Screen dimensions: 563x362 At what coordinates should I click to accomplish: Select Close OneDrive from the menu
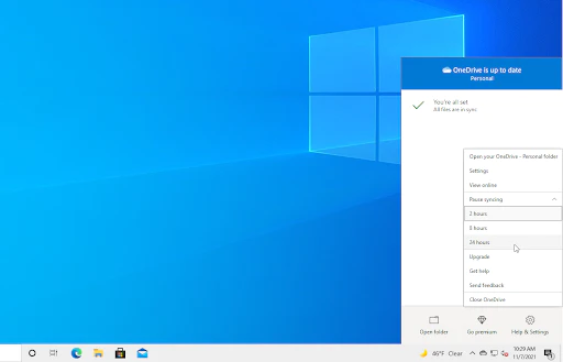[x=513, y=300]
